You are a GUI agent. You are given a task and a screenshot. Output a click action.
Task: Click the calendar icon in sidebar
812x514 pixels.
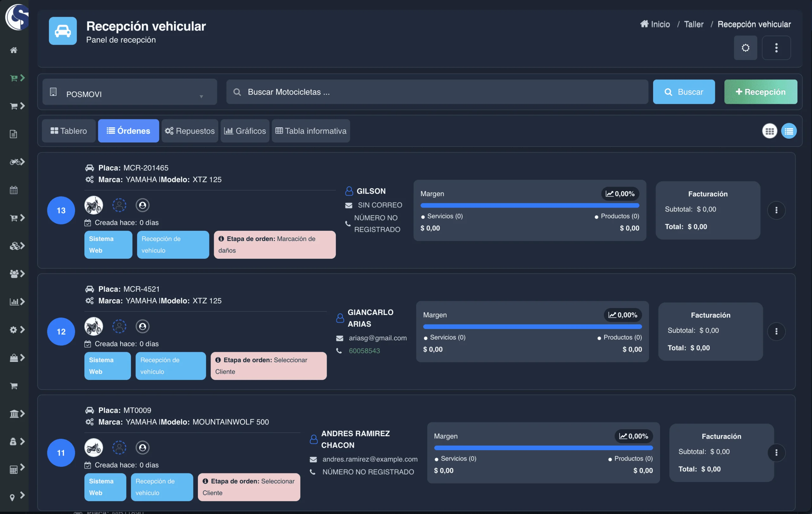point(14,190)
